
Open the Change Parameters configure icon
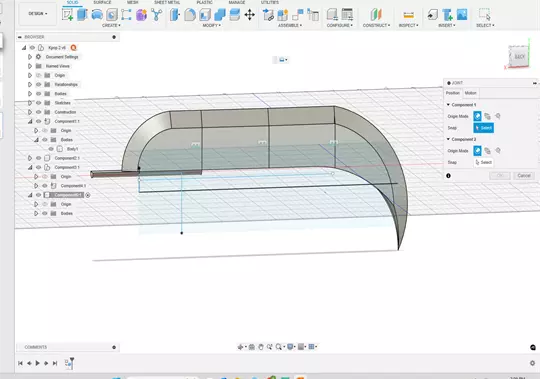[x=332, y=15]
